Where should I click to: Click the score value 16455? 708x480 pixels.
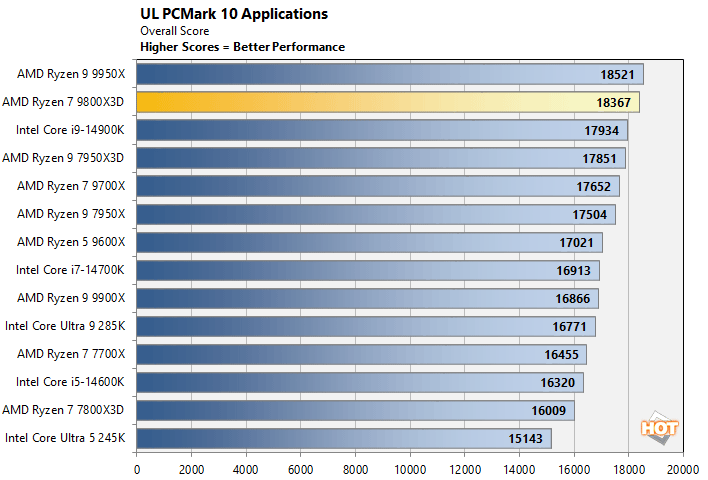[561, 355]
